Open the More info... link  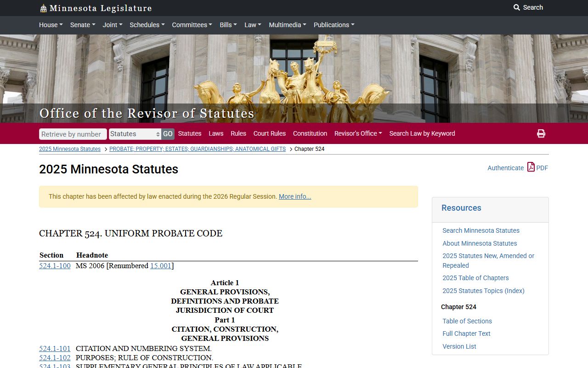click(295, 196)
